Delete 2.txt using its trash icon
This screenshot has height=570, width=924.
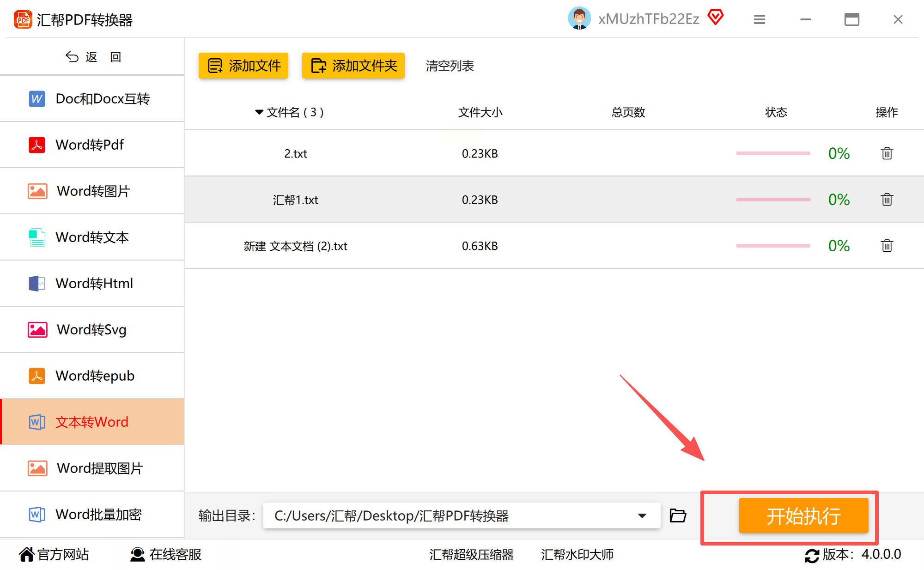tap(887, 153)
